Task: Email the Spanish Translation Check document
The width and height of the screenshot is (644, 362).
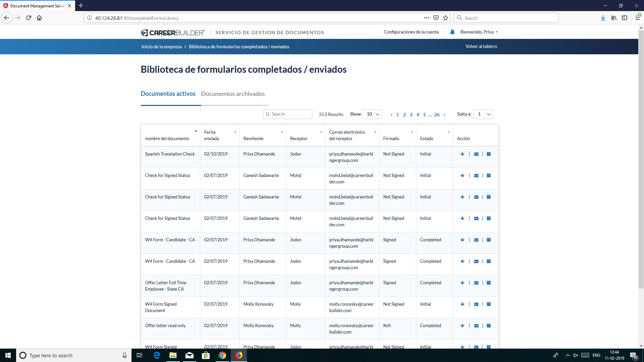Action: pyautogui.click(x=476, y=154)
